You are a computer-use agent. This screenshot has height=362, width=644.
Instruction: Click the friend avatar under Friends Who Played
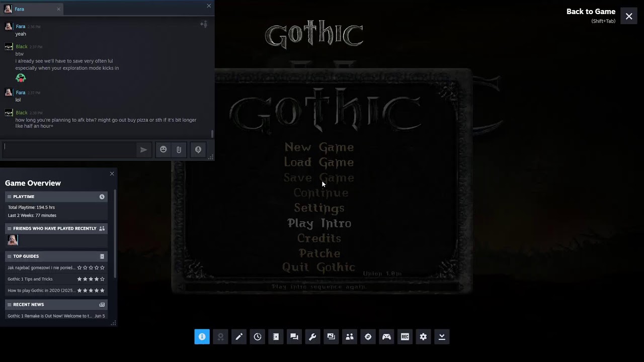[13, 240]
